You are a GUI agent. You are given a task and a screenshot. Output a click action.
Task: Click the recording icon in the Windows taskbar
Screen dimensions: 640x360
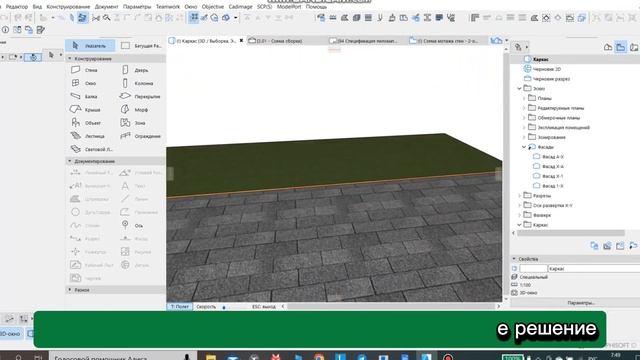coord(448,357)
